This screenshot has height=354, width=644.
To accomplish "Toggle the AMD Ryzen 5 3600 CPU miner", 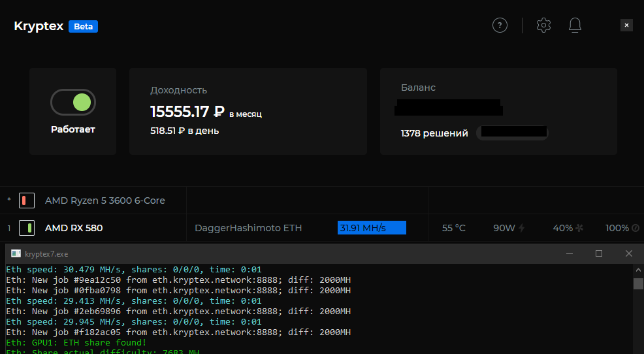I will click(27, 201).
